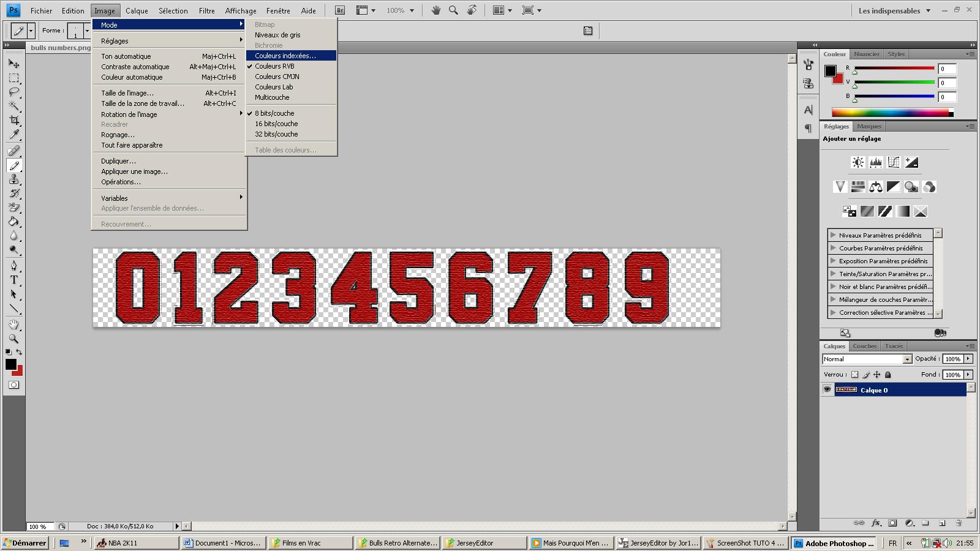
Task: Open JerseyEditor taskbar window
Action: pos(484,543)
